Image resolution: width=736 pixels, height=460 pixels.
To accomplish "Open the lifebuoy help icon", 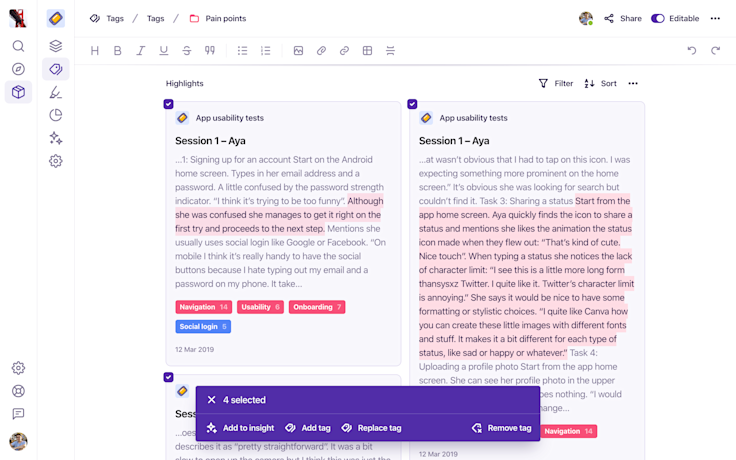I will click(18, 391).
